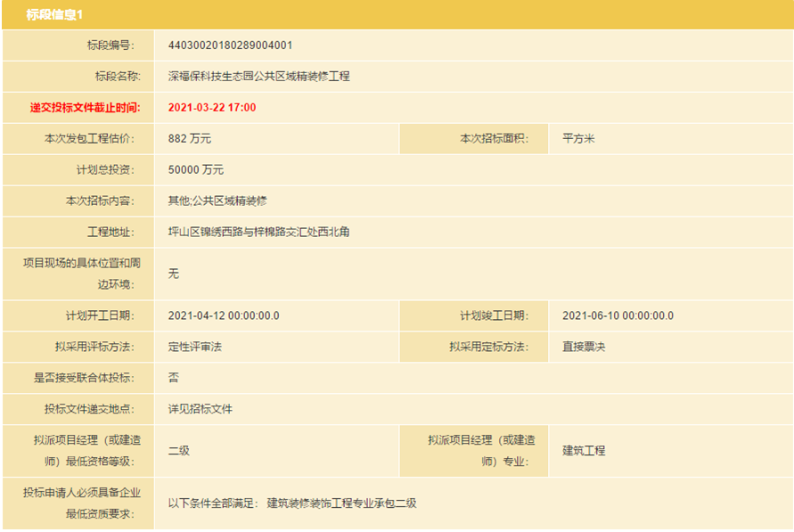Select the 平方米 area value
The image size is (794, 532).
pos(578,139)
